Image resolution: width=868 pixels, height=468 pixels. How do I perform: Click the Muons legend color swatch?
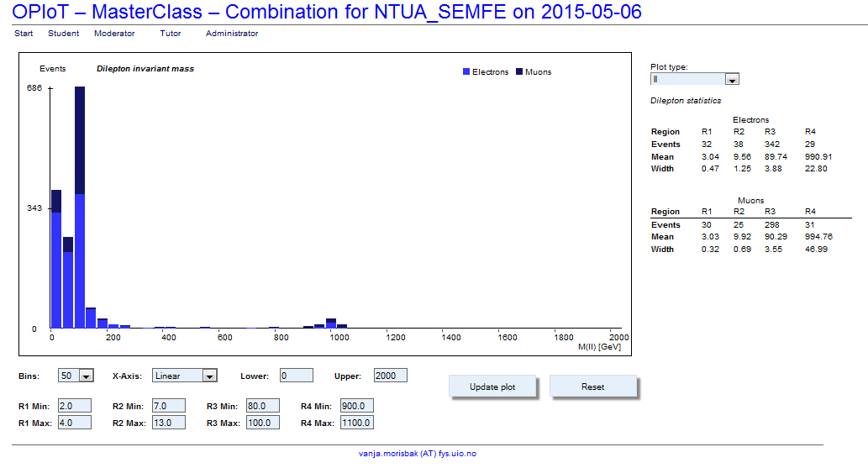[x=519, y=71]
